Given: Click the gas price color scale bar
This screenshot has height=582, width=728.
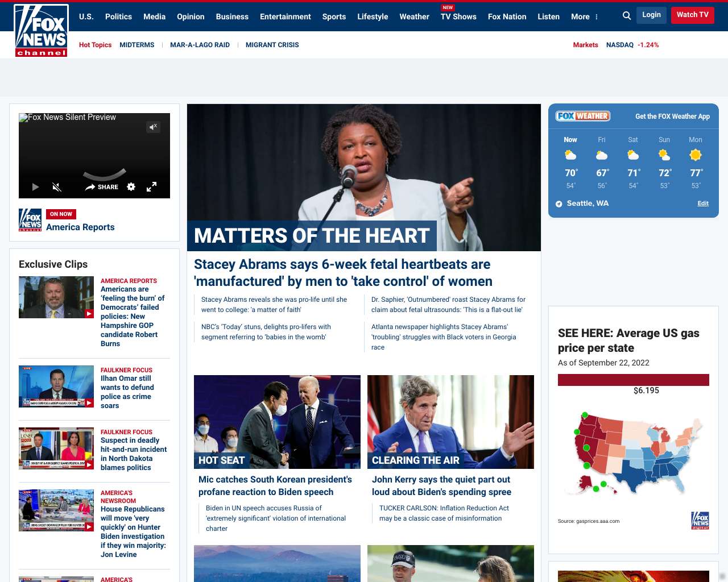Looking at the screenshot, I should tap(634, 380).
